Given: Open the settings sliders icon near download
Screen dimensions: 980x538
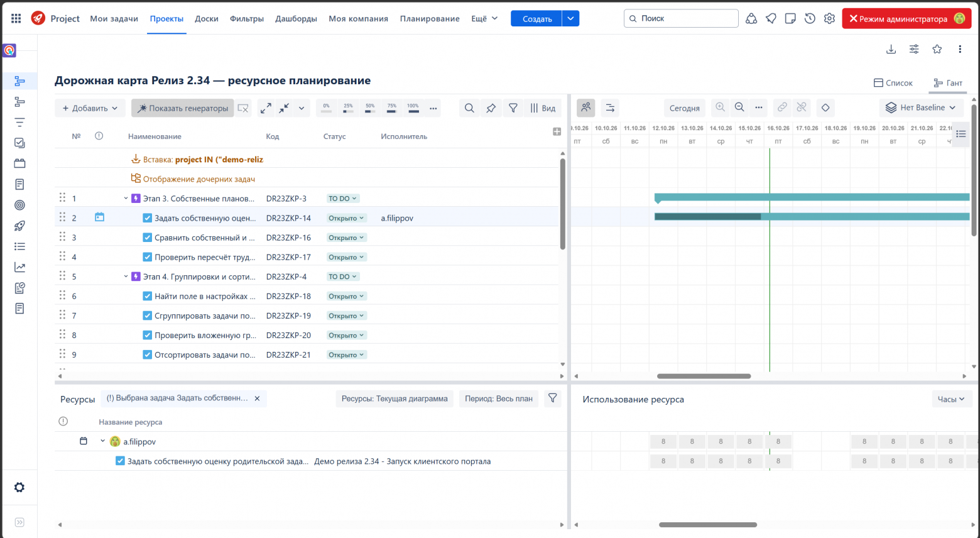Looking at the screenshot, I should click(914, 49).
